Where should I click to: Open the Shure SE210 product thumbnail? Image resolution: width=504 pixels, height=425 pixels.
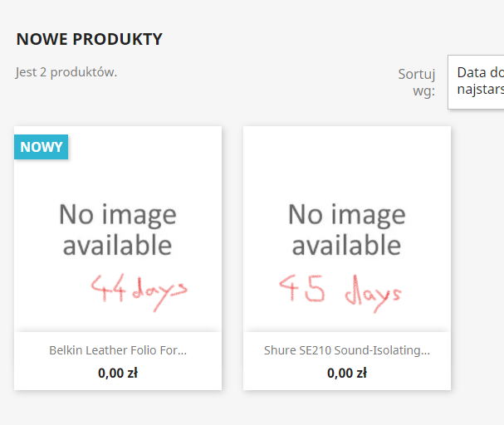pos(346,228)
